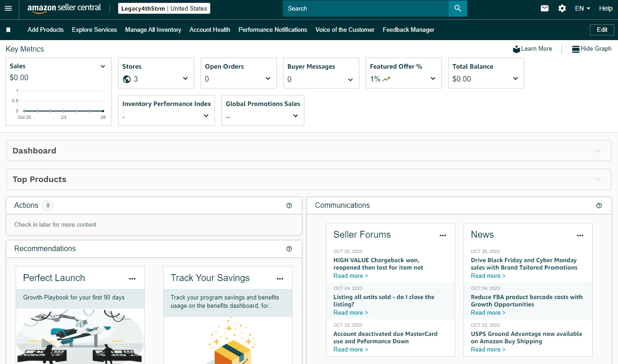Expand Global Promotions Sales dropdown
This screenshot has height=364, width=618.
tap(296, 116)
